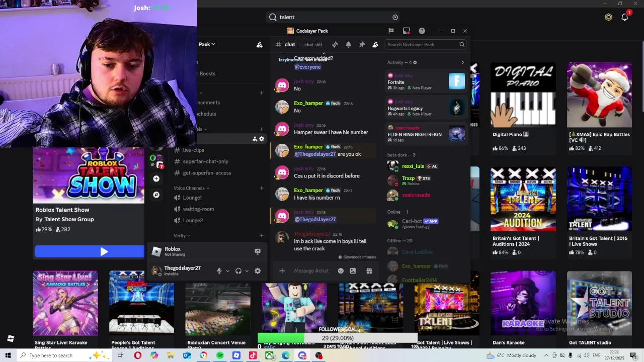Open pinned messages in chat channel
This screenshot has height=362, width=644.
(x=362, y=44)
